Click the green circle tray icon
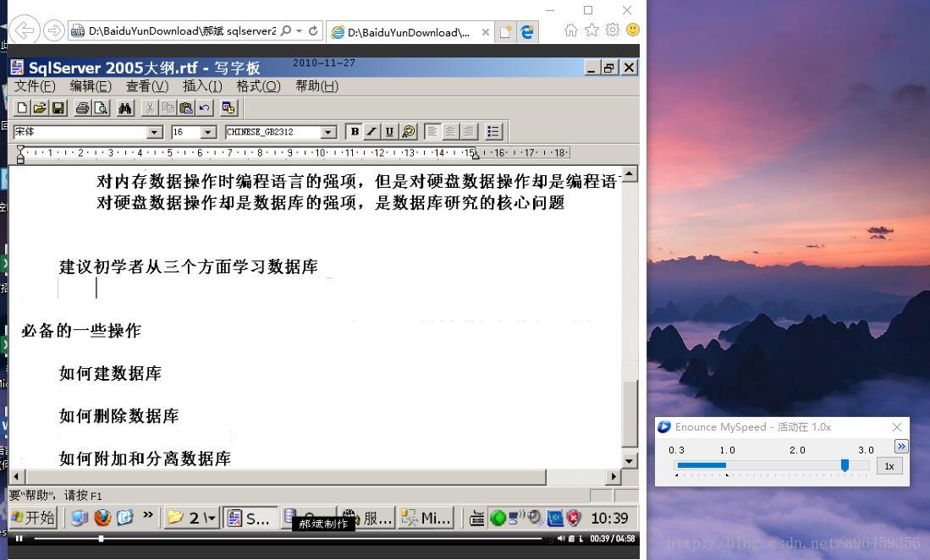Screen dimensions: 930x560 pos(498,519)
